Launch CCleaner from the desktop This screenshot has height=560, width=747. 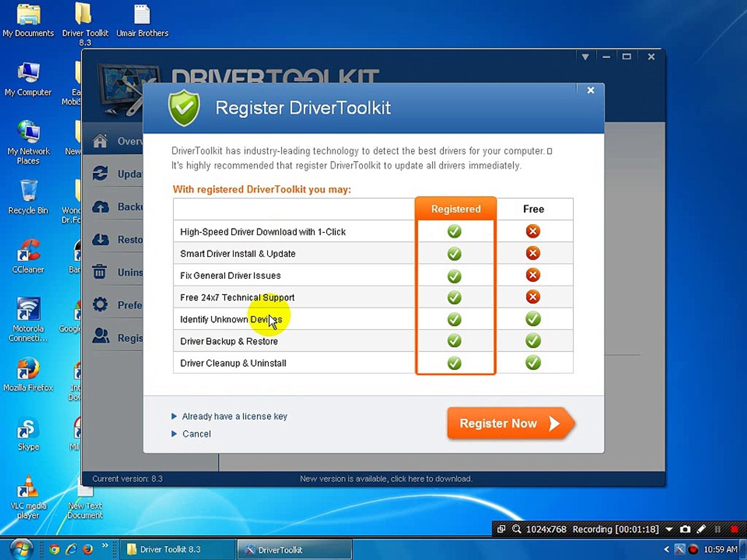pyautogui.click(x=29, y=256)
